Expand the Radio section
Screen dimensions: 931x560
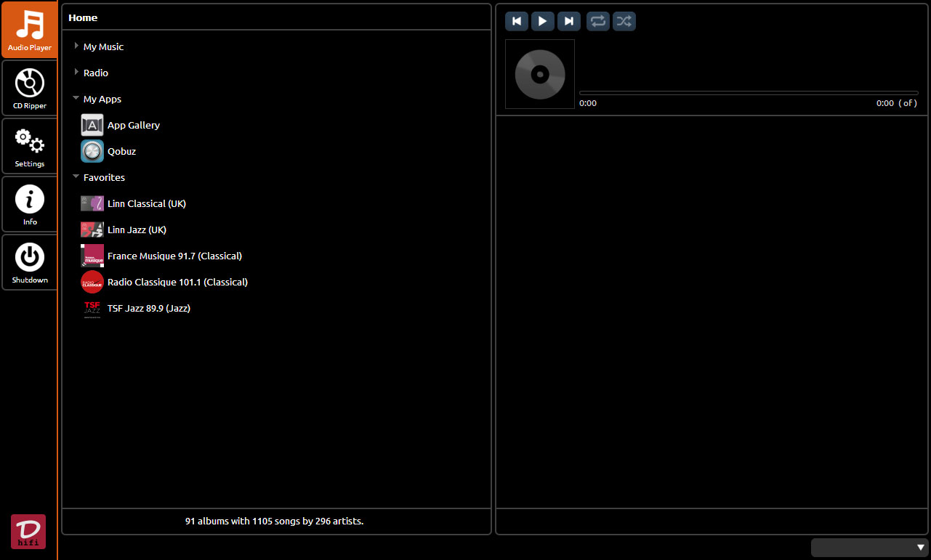(76, 73)
